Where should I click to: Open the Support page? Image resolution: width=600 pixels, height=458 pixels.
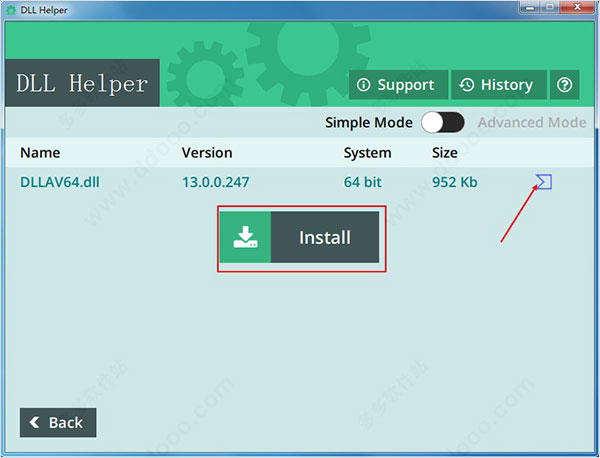[x=398, y=85]
